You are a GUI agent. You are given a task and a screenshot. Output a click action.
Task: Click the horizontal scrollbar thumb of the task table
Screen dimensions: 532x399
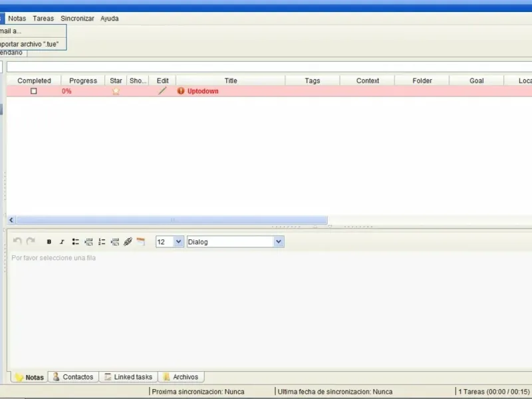coord(172,220)
